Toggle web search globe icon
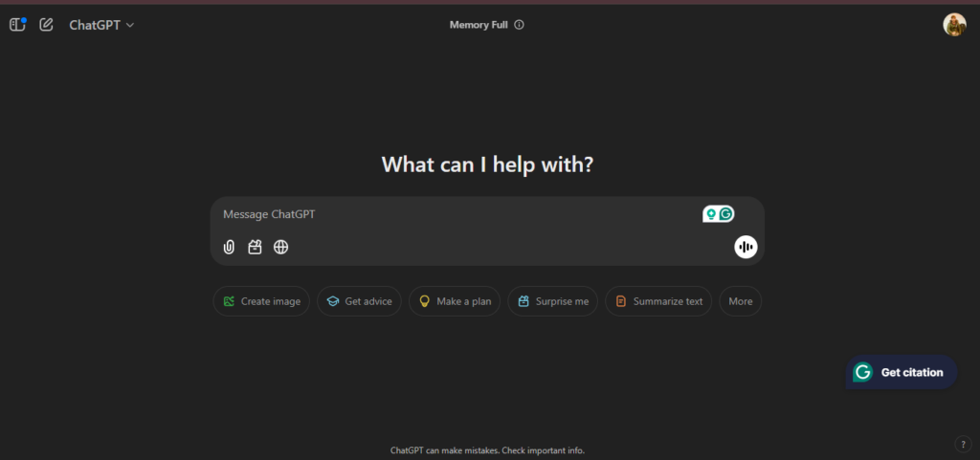980x460 pixels. (x=281, y=247)
